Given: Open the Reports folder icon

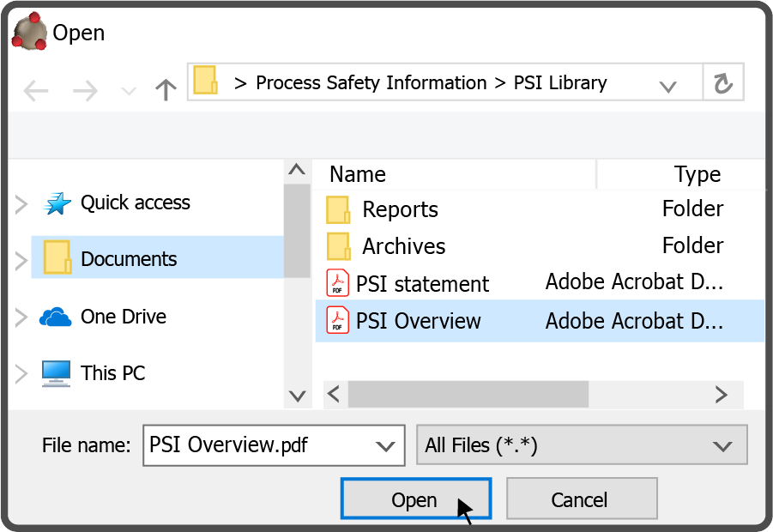Looking at the screenshot, I should [338, 209].
